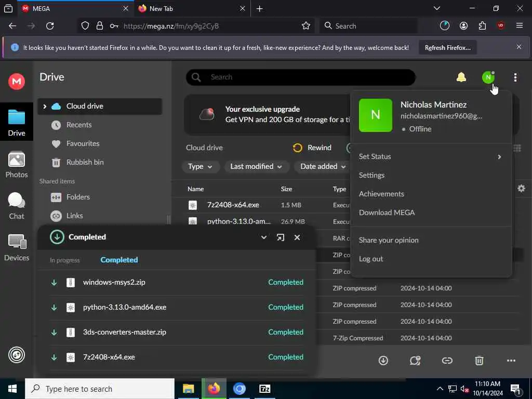Select Cloud drive in sidebar

[100, 107]
